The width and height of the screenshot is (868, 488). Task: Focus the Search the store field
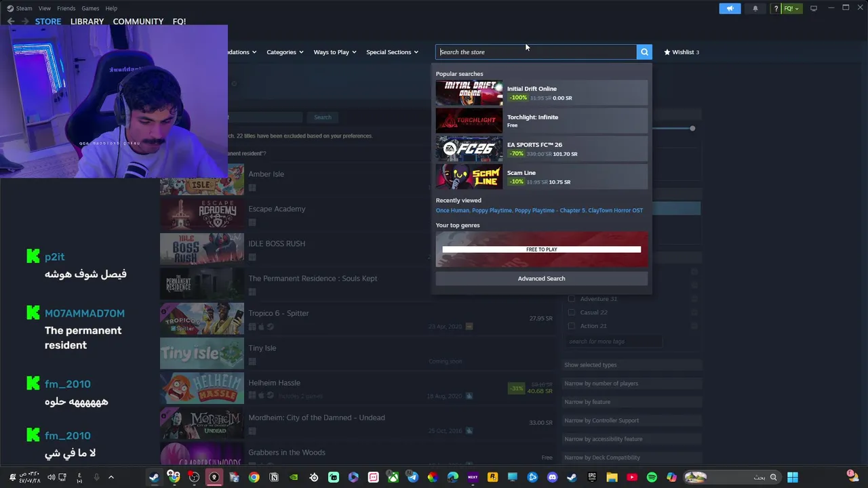[x=536, y=52]
